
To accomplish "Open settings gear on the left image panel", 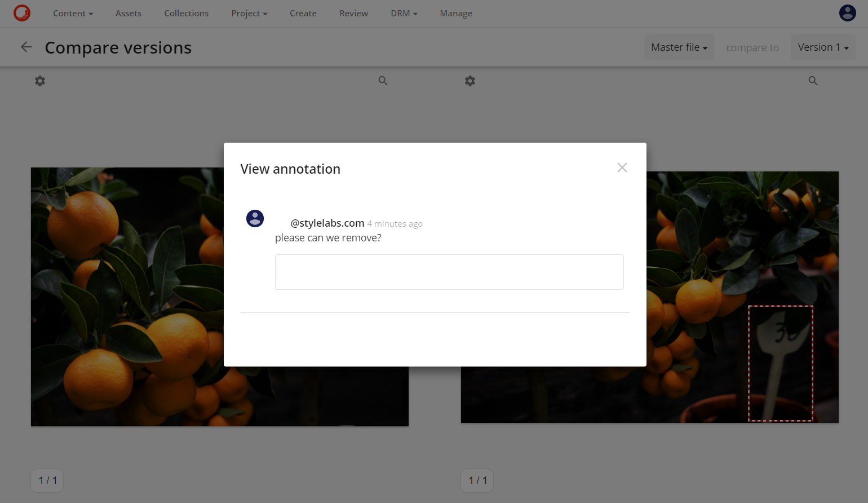I will [x=39, y=81].
